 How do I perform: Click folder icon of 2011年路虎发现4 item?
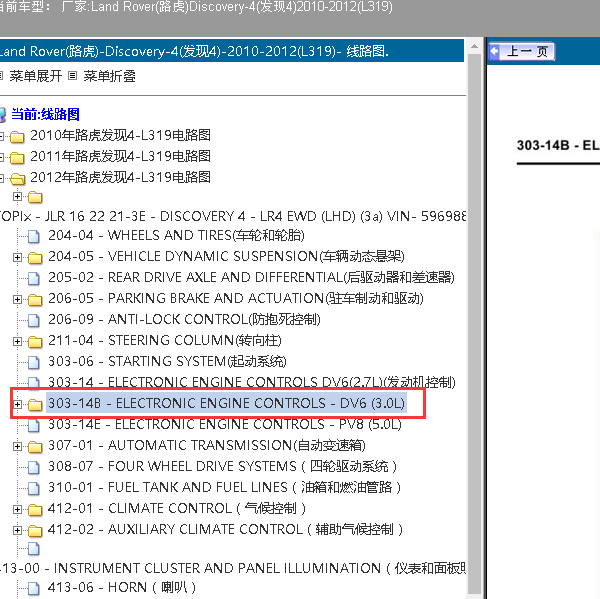pos(17,157)
